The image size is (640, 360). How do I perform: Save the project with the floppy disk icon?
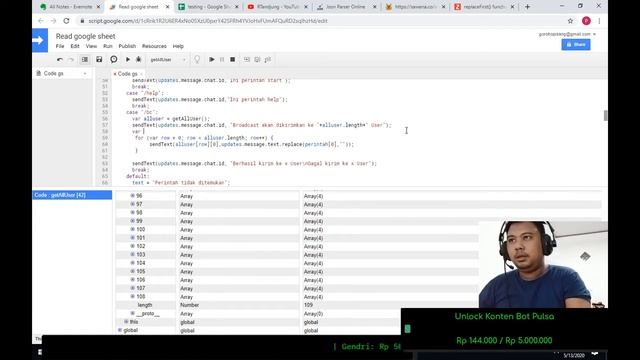click(99, 60)
